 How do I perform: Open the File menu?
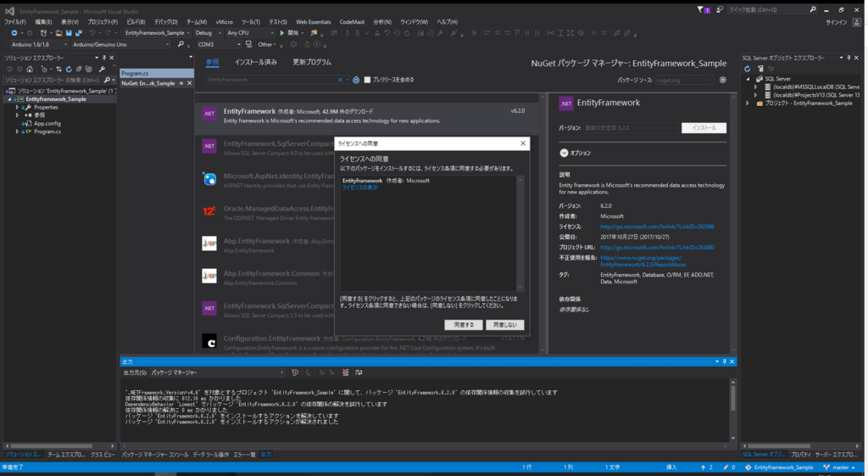coord(15,22)
